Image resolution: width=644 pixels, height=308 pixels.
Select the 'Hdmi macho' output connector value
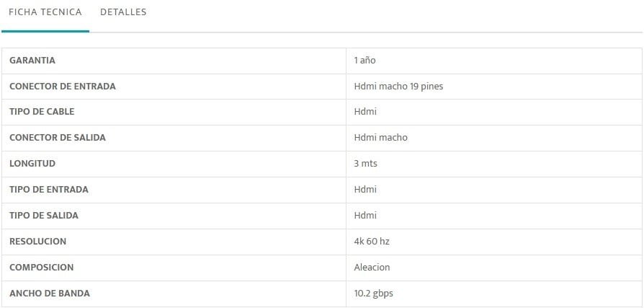pyautogui.click(x=380, y=138)
